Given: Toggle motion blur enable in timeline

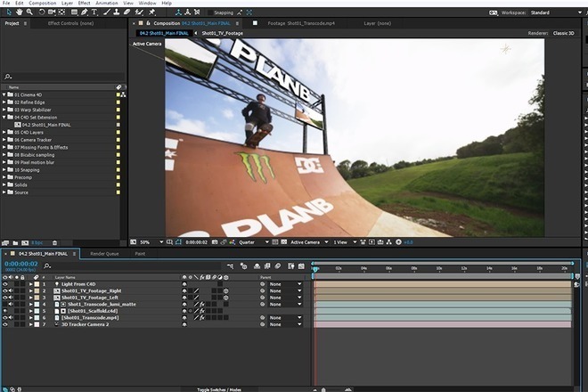Looking at the screenshot, I should pos(278,266).
